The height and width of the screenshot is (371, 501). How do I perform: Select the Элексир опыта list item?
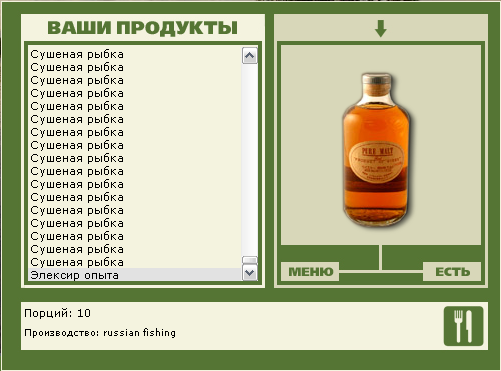tap(135, 275)
